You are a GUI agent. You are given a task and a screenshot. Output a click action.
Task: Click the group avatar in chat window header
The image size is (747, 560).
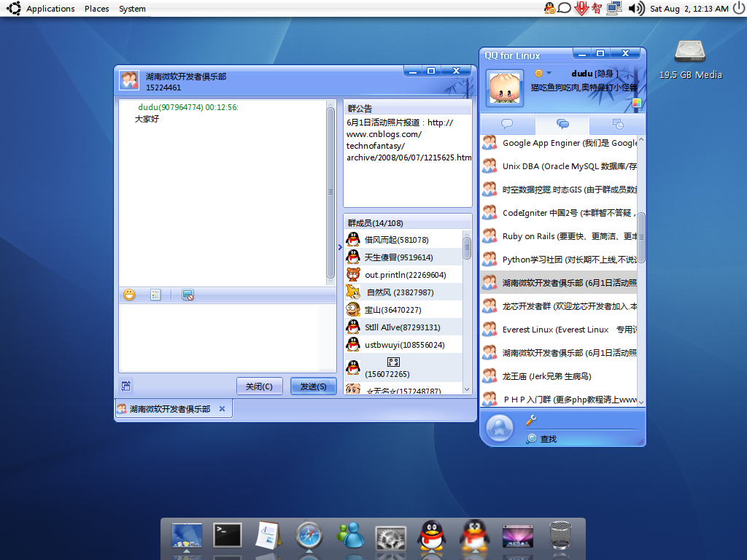(129, 81)
